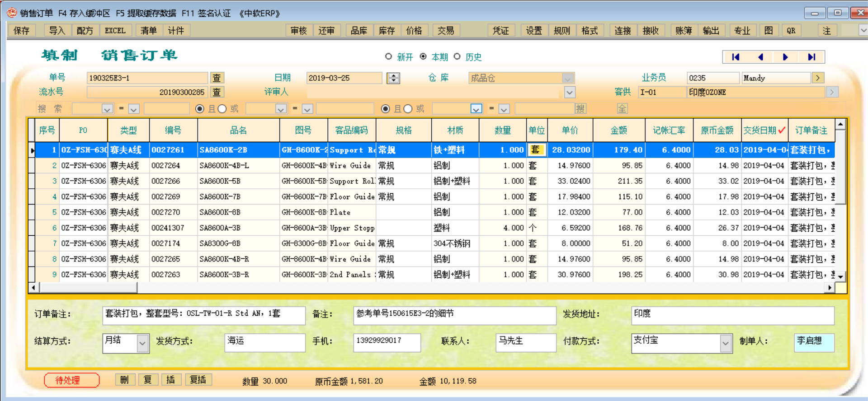Click 输出 toolbar button
This screenshot has width=868, height=401.
711,31
